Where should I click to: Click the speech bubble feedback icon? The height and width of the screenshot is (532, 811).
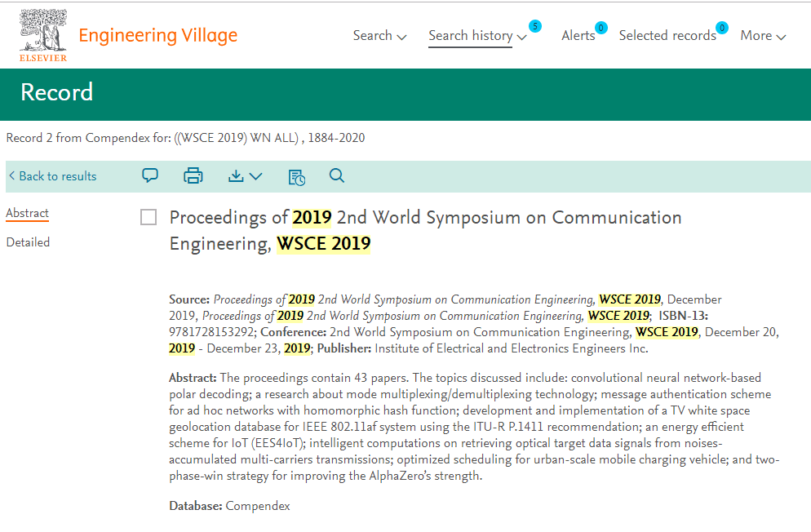coord(150,175)
